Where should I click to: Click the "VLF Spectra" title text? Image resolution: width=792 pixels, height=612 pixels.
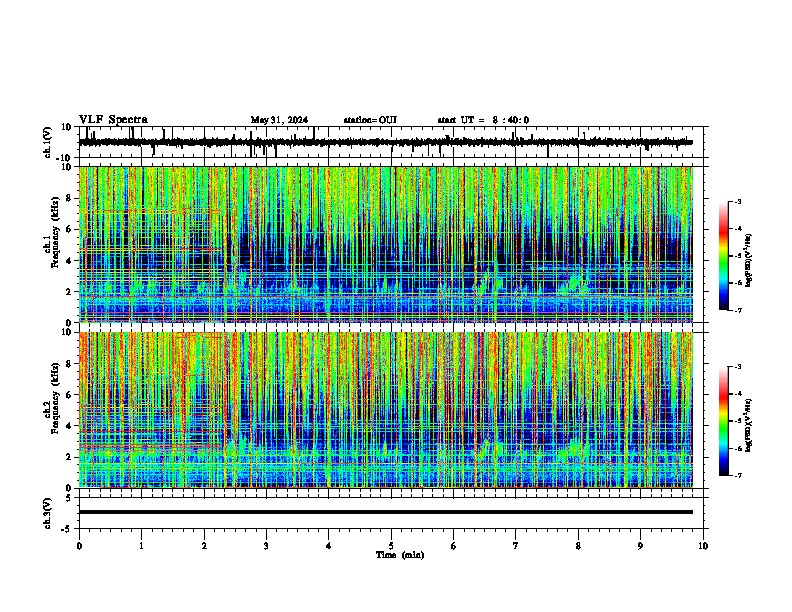[113, 120]
